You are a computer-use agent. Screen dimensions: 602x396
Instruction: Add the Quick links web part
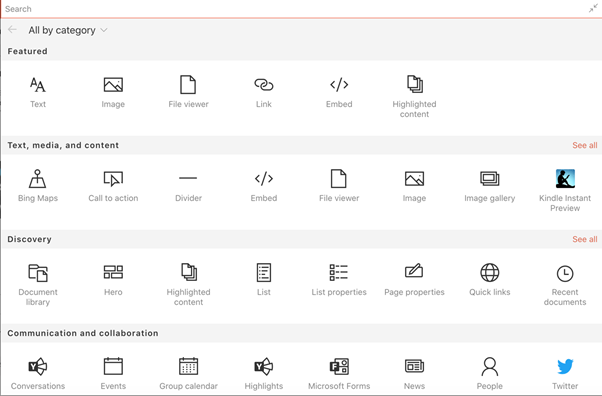[x=490, y=280]
